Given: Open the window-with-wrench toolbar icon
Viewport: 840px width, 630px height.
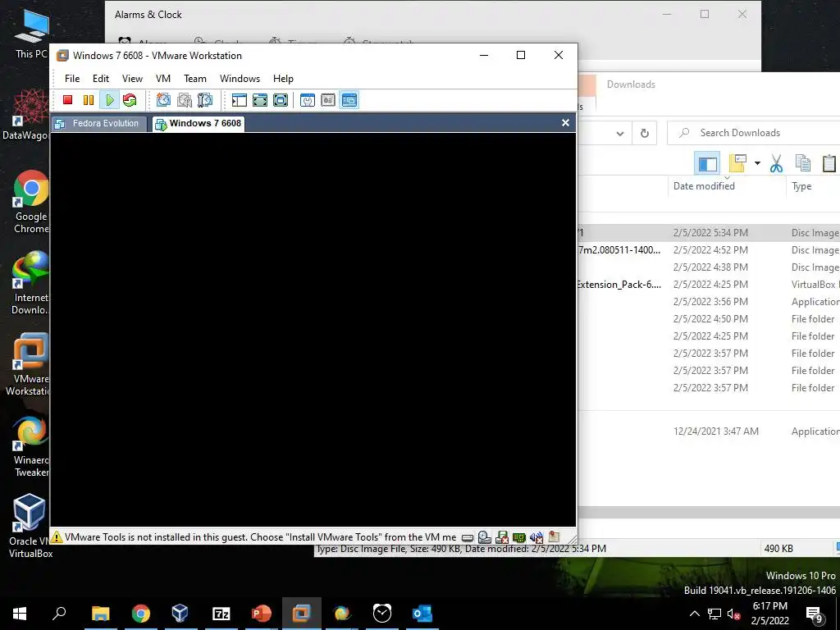Looking at the screenshot, I should (x=308, y=100).
